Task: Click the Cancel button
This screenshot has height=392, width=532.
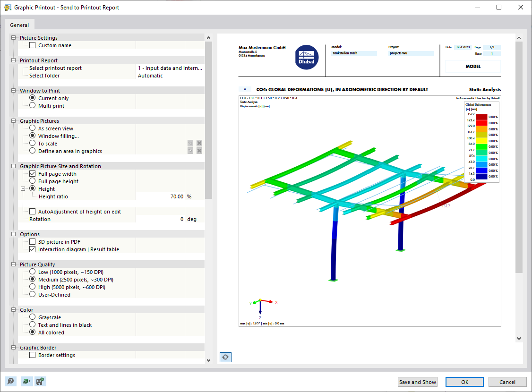Action: [x=507, y=382]
